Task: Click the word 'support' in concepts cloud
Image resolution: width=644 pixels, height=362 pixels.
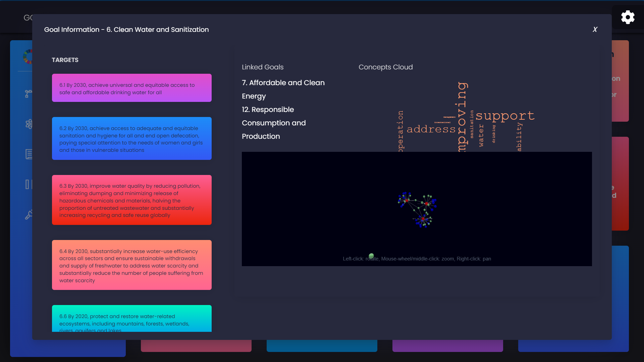Action: tap(505, 116)
